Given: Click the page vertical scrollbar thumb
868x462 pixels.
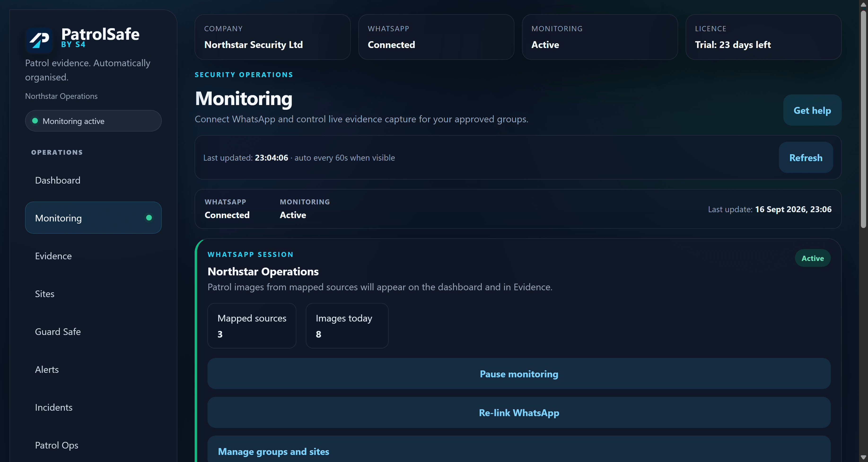Looking at the screenshot, I should click(x=863, y=120).
